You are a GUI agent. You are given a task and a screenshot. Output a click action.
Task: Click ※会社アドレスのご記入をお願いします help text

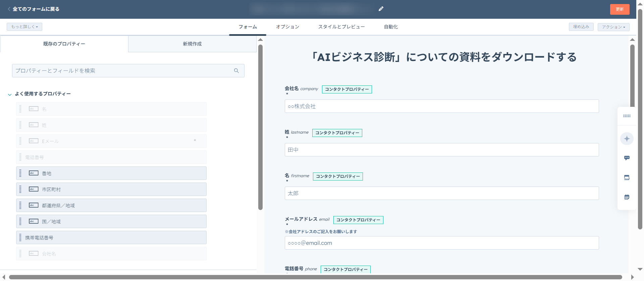[x=321, y=232]
